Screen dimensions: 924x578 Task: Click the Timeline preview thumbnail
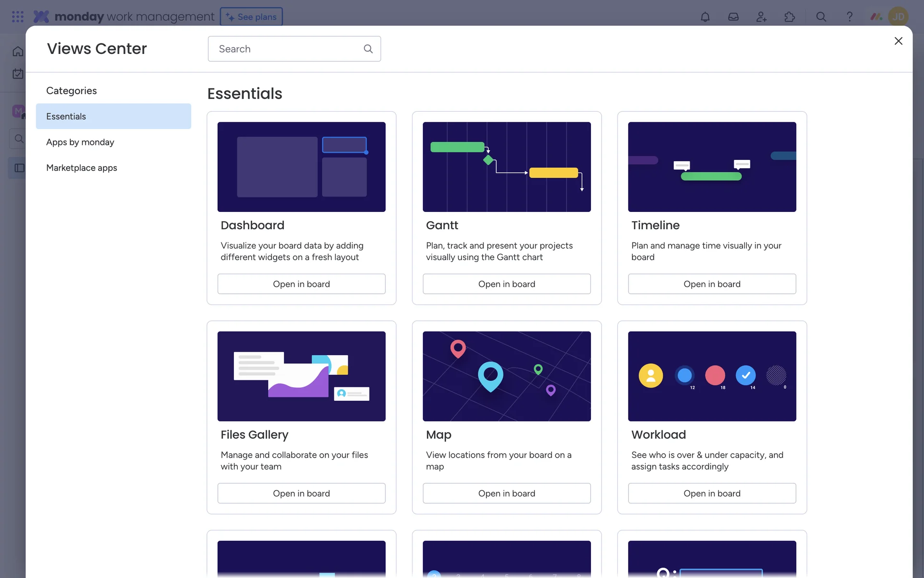point(712,167)
